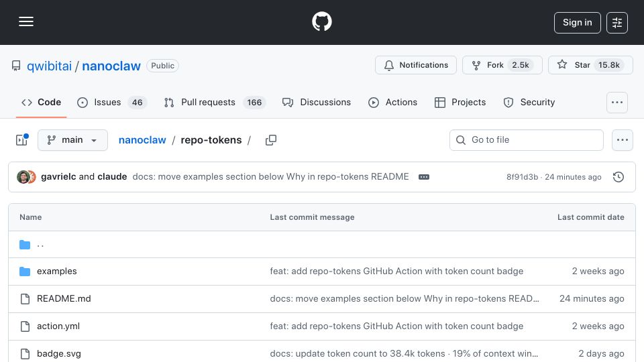
Task: Open the README.md row commit message
Action: (405, 299)
